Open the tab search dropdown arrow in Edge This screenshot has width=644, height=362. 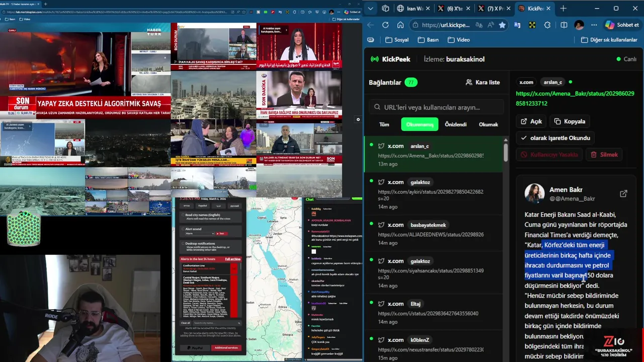[x=371, y=9]
